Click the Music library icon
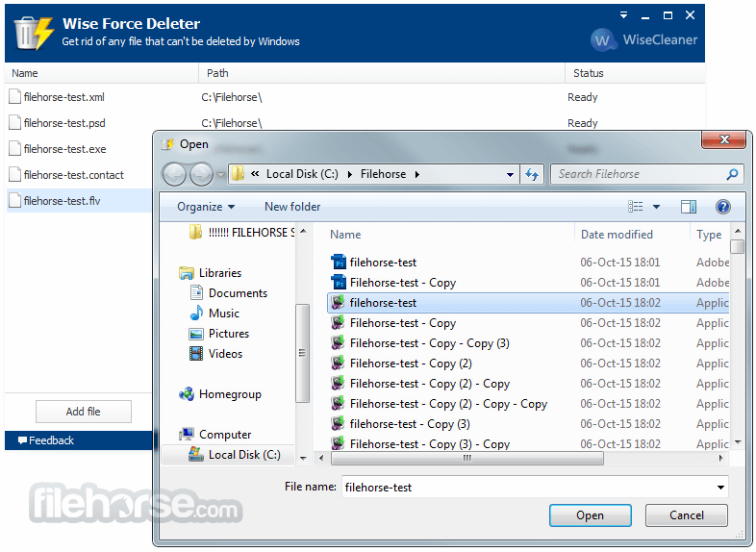The height and width of the screenshot is (552, 756). click(197, 314)
